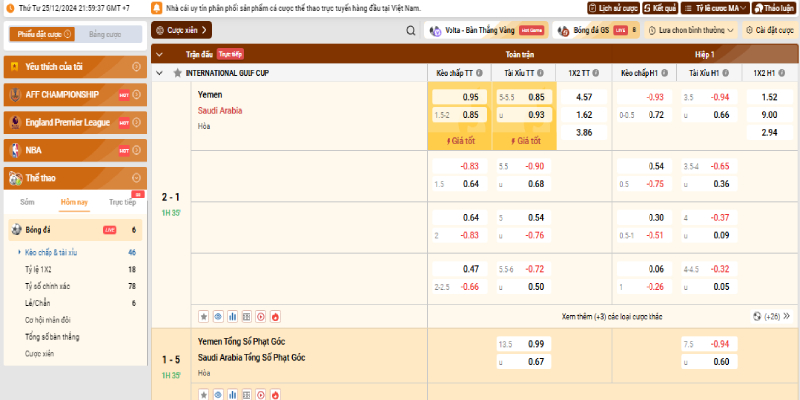The image size is (800, 400).
Task: Select Yemen 1X2 odds 4.57
Action: [x=584, y=97]
